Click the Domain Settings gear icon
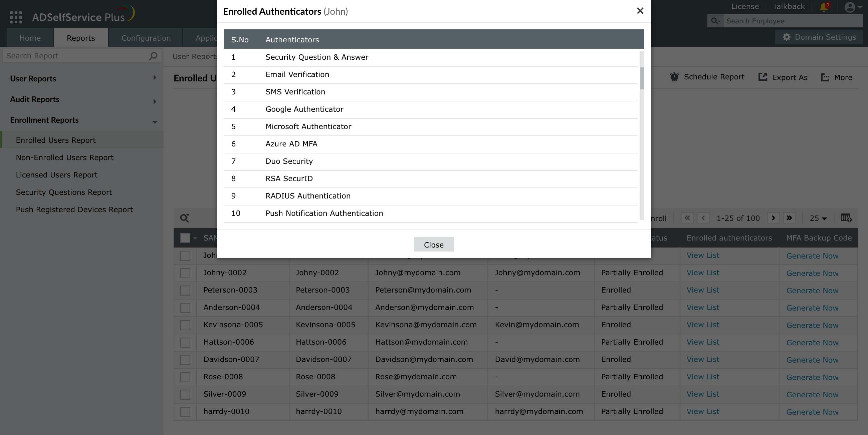The image size is (868, 435). click(x=787, y=37)
